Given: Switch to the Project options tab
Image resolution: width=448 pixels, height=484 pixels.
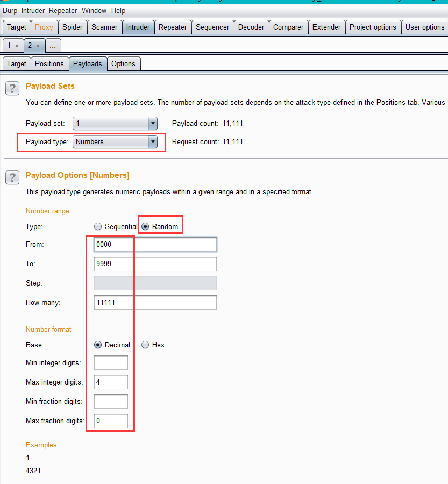Looking at the screenshot, I should pyautogui.click(x=373, y=27).
